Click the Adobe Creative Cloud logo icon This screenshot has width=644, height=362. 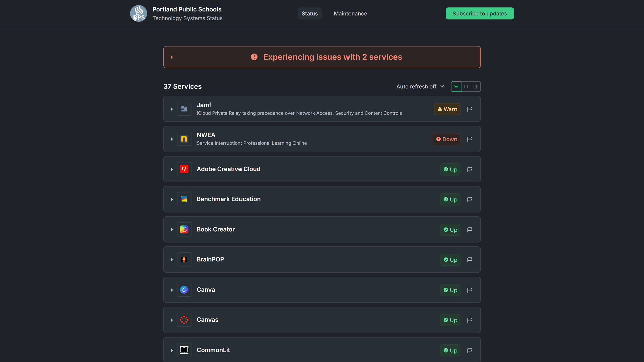tap(184, 169)
